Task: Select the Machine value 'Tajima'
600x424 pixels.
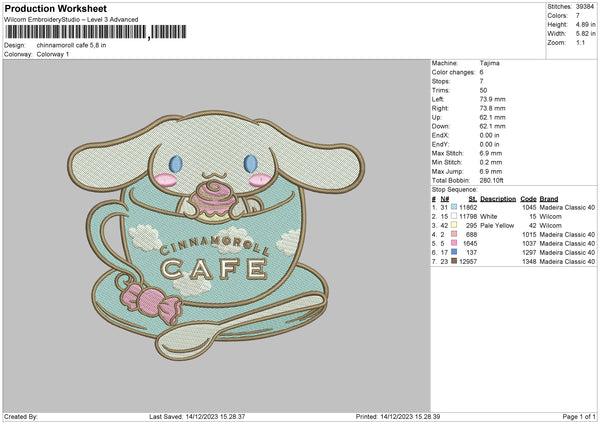Action: coord(489,63)
